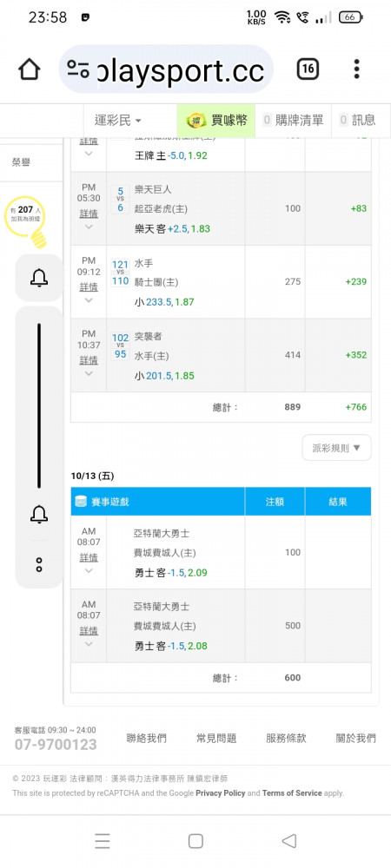The width and height of the screenshot is (391, 868).
Task: Open the browser three-dot menu
Action: pos(356,69)
